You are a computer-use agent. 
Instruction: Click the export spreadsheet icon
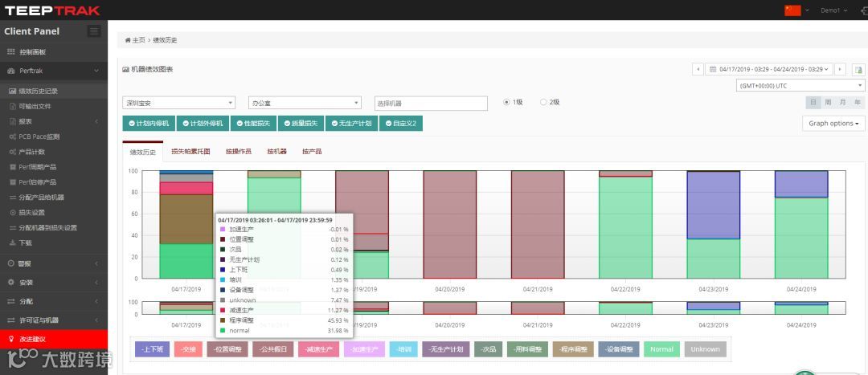pos(858,70)
